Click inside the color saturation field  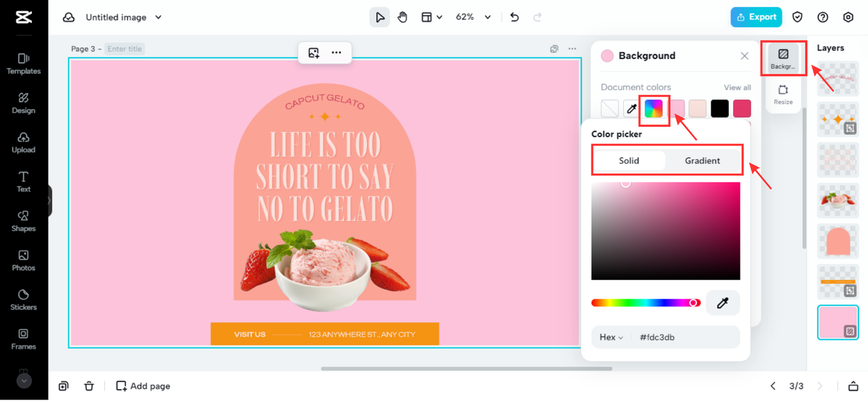coord(666,231)
